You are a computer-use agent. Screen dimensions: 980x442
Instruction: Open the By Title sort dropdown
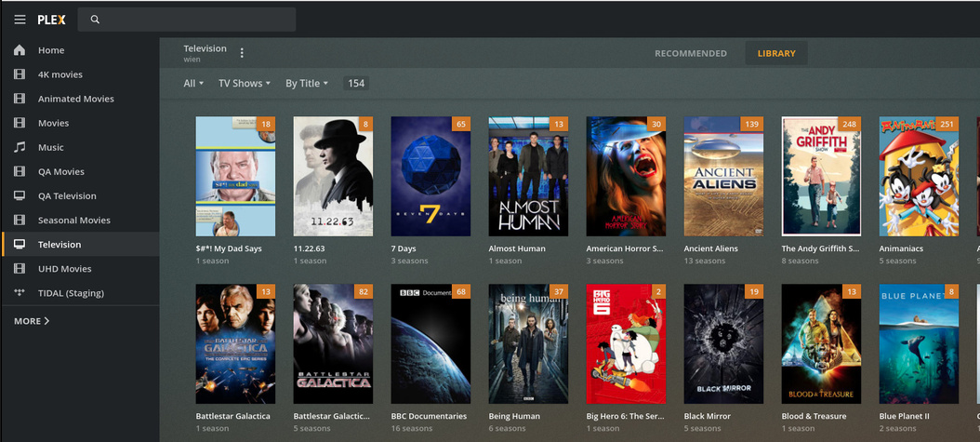pyautogui.click(x=307, y=83)
